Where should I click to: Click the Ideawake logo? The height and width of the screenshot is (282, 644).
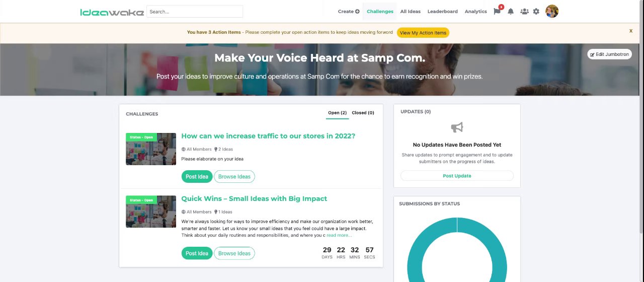(x=112, y=12)
